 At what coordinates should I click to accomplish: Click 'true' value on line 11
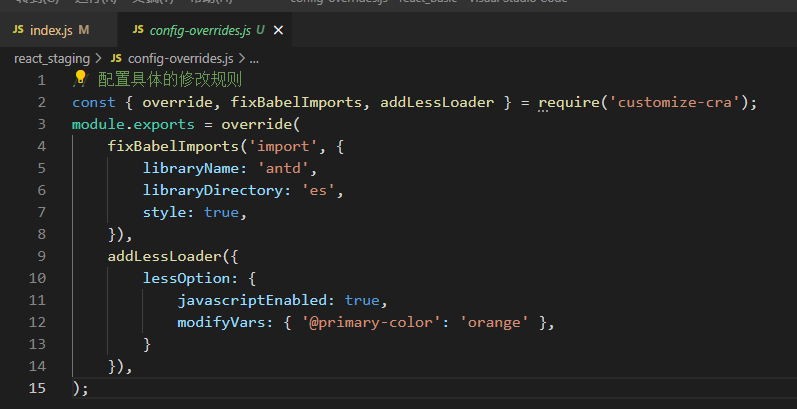(x=362, y=300)
